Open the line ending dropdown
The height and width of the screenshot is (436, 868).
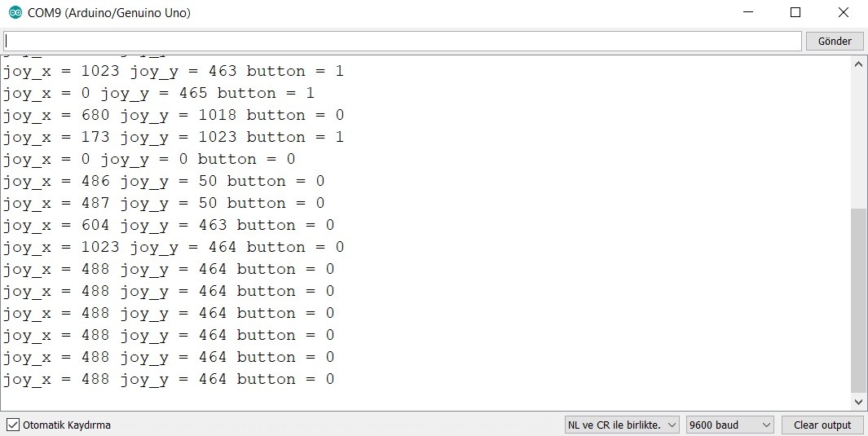tap(622, 425)
